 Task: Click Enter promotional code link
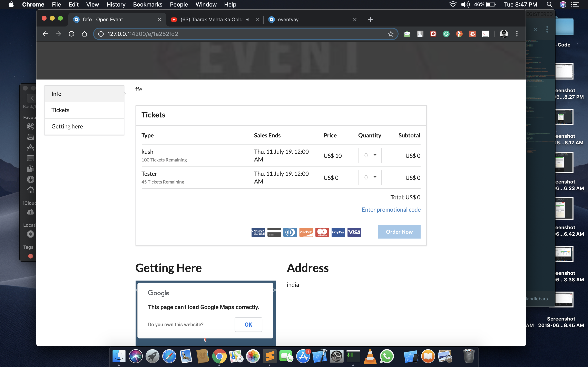391,209
